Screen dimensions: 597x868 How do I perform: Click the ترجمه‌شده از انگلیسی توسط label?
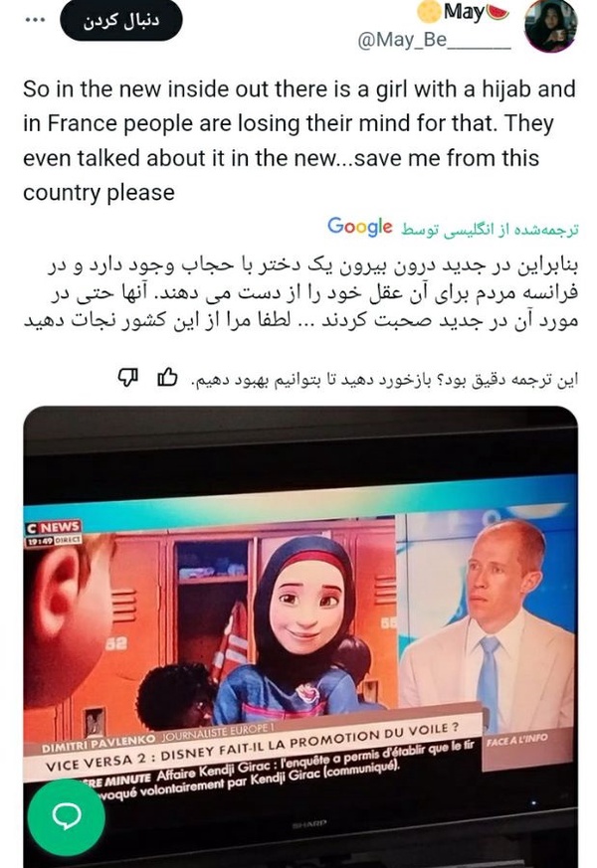point(489,230)
